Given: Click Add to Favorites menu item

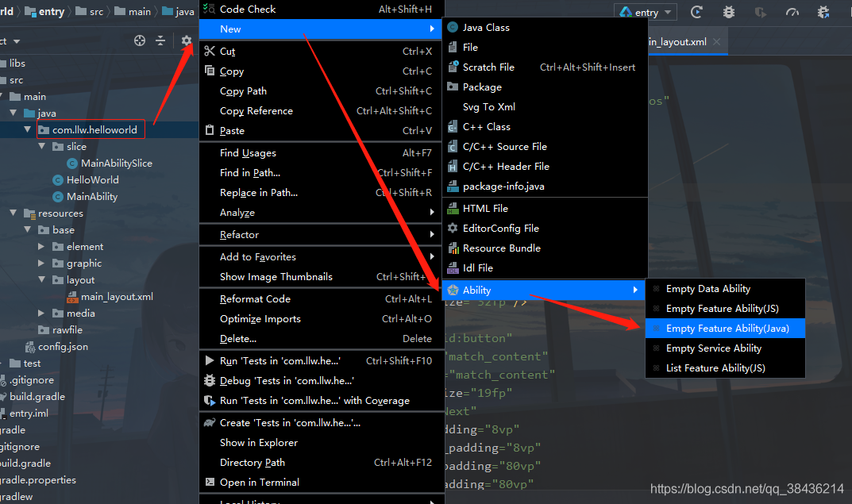Looking at the screenshot, I should (322, 257).
